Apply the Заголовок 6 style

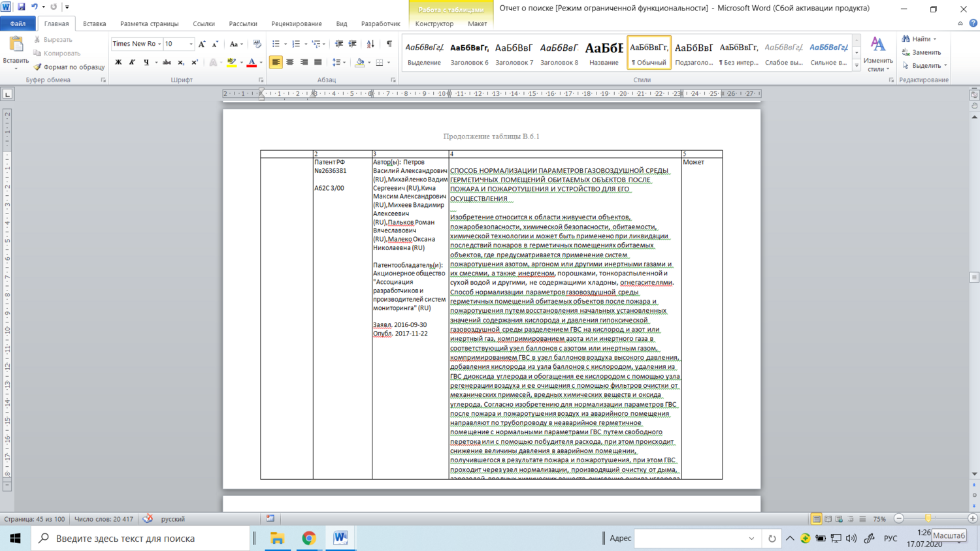coord(469,52)
